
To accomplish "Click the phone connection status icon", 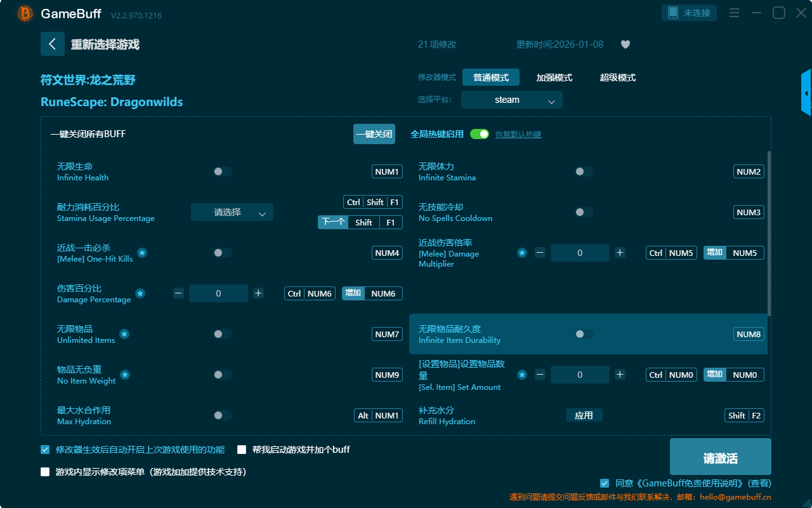I will tap(672, 13).
